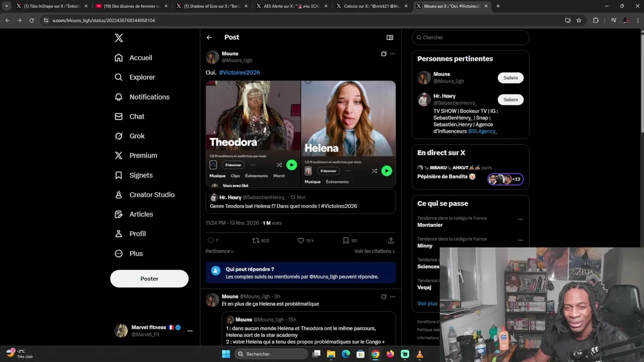This screenshot has width=644, height=362.
Task: Click Grok icon on Mouns main post
Action: click(x=384, y=54)
